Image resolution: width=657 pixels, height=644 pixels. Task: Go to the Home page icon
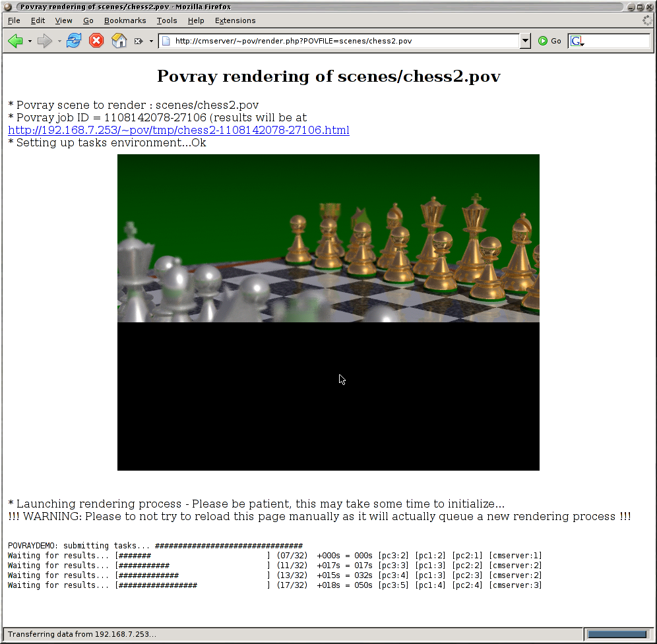[x=119, y=41]
